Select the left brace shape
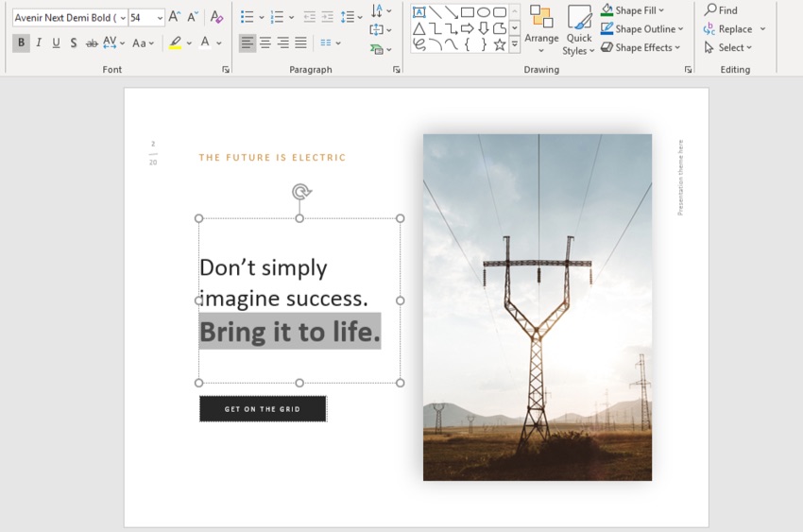 (467, 44)
